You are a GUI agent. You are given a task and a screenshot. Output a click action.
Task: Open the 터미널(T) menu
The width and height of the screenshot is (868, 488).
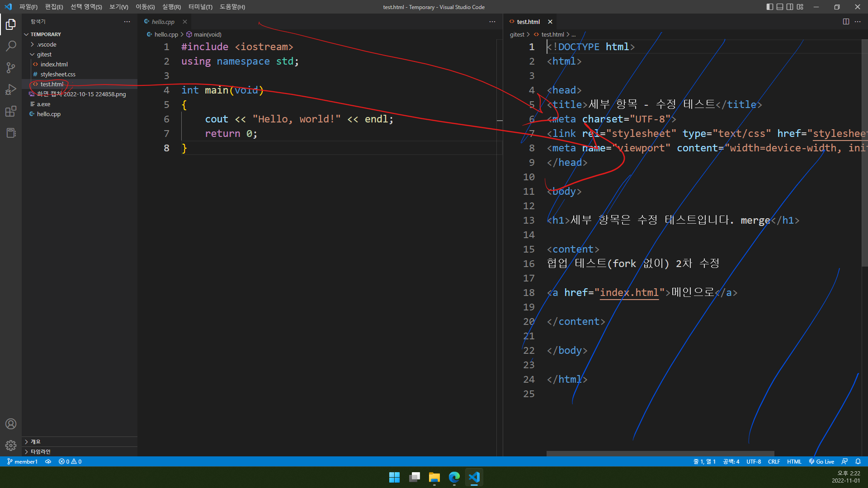point(200,7)
